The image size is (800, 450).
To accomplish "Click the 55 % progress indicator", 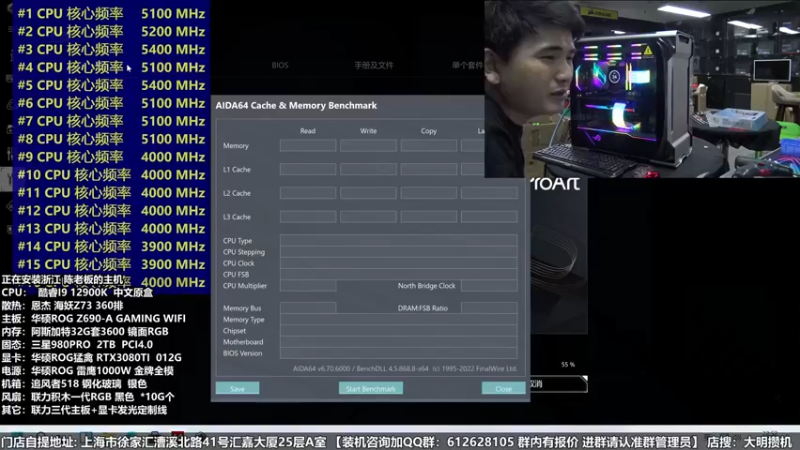I will pos(568,365).
